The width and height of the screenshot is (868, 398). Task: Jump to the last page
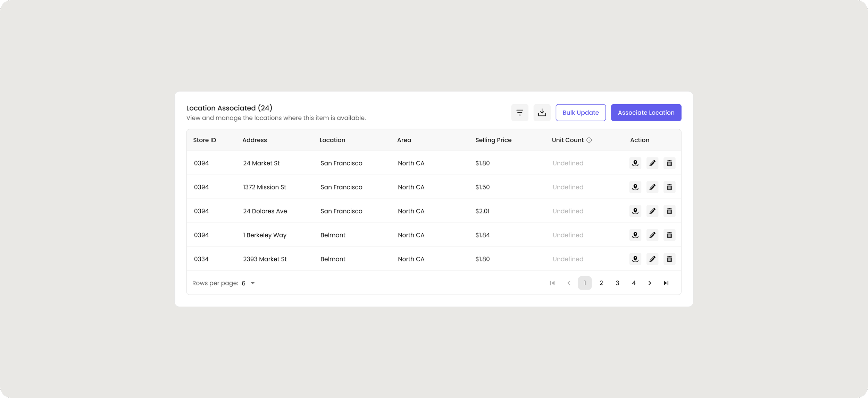[666, 283]
